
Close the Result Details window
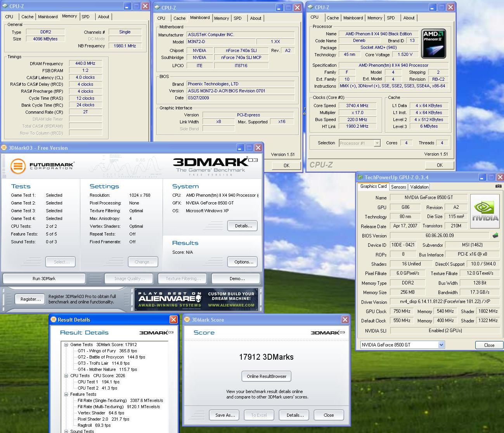point(173,319)
